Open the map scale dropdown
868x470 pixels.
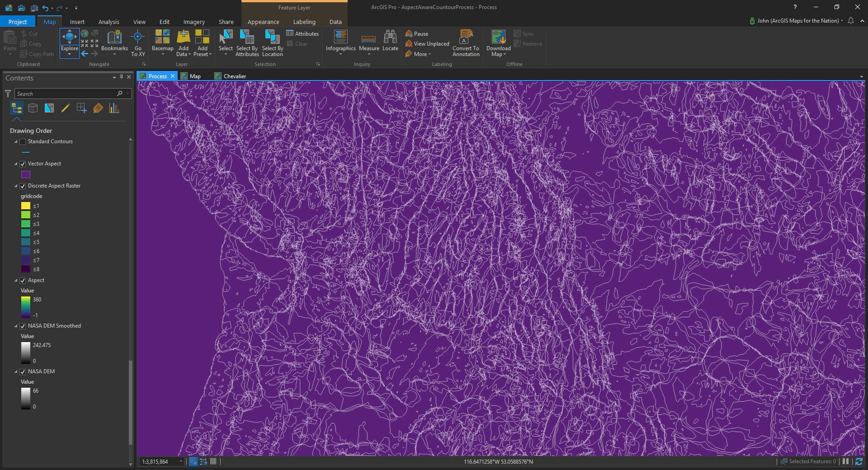pos(181,461)
